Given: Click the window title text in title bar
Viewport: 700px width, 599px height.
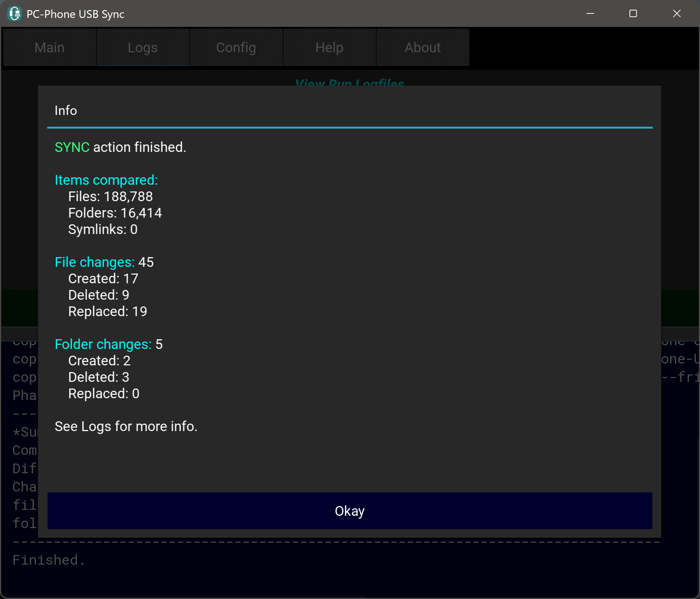Looking at the screenshot, I should coord(75,14).
